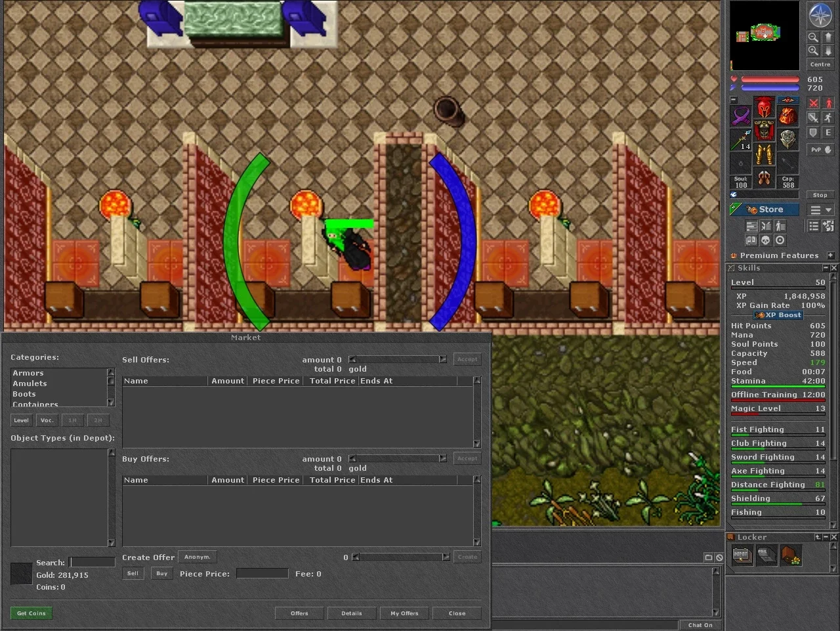Select Sell offer type
Viewport: 840px width, 631px height.
[x=133, y=573]
